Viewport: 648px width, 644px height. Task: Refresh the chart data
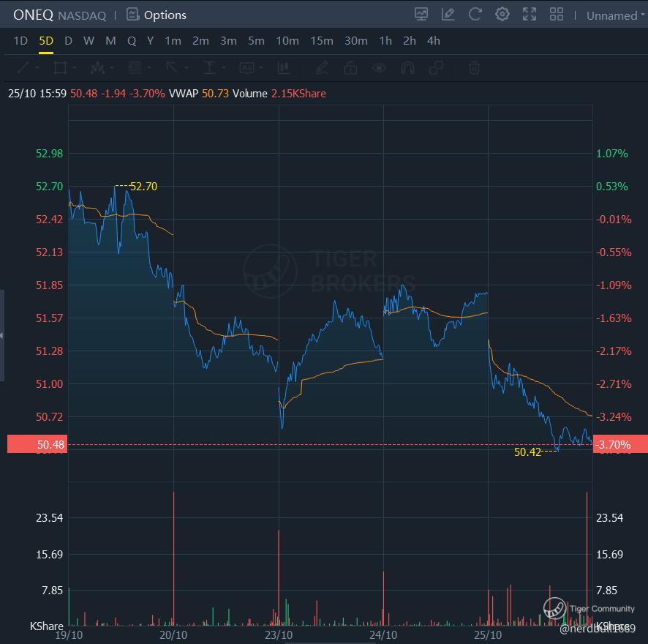pyautogui.click(x=475, y=15)
